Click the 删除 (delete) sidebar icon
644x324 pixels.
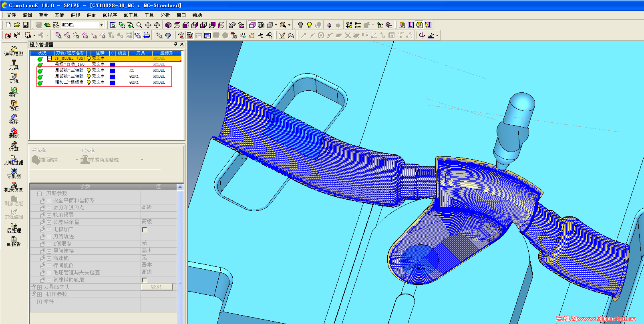[x=14, y=132]
